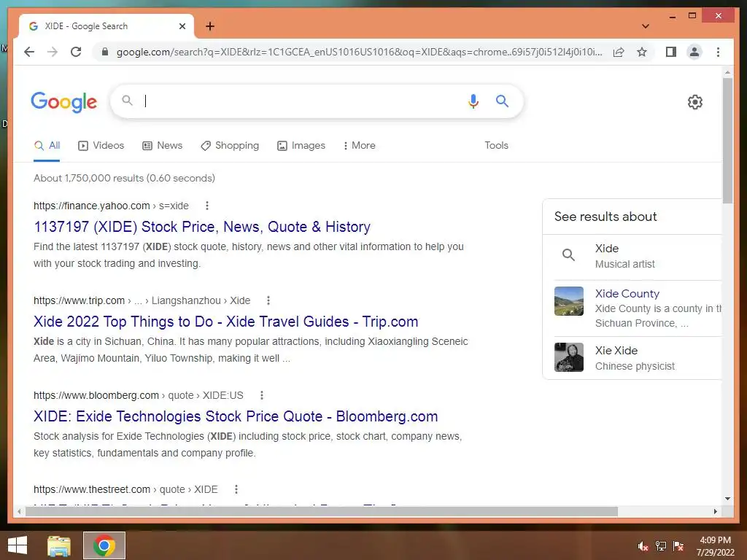
Task: Click the scroll right arrow
Action: (x=715, y=511)
